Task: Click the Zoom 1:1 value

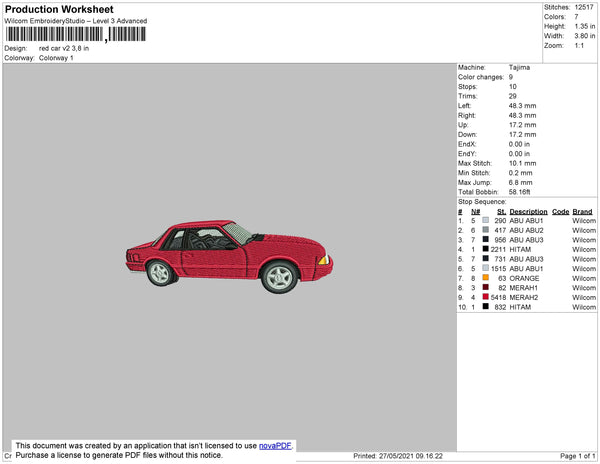Action: tap(581, 46)
